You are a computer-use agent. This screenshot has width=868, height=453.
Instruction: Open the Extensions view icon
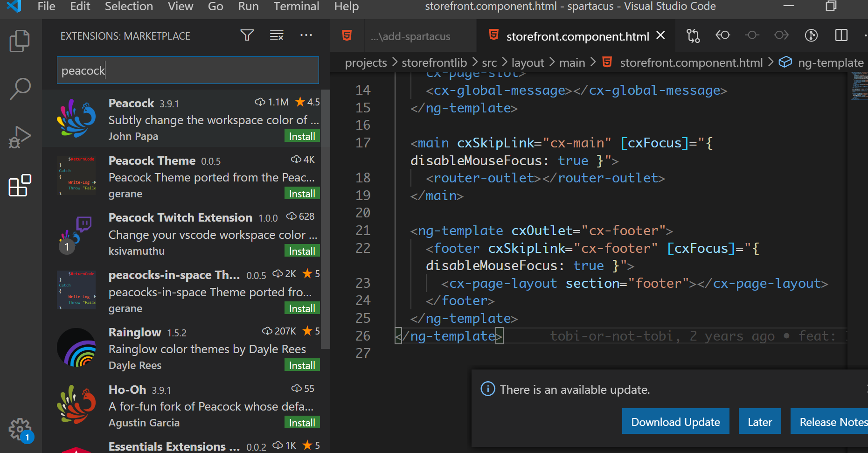click(20, 186)
